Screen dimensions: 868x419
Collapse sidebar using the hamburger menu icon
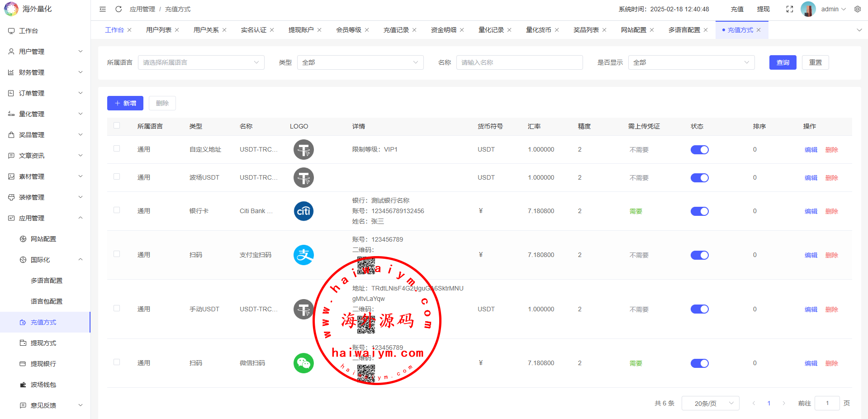pos(103,9)
